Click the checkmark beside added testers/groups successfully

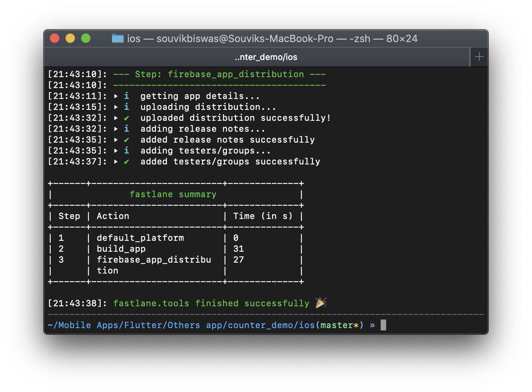126,162
